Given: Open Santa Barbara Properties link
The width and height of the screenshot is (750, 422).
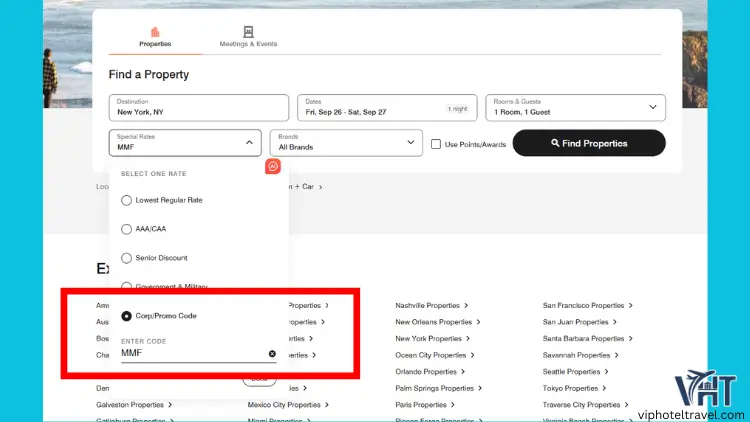Looking at the screenshot, I should (x=587, y=338).
